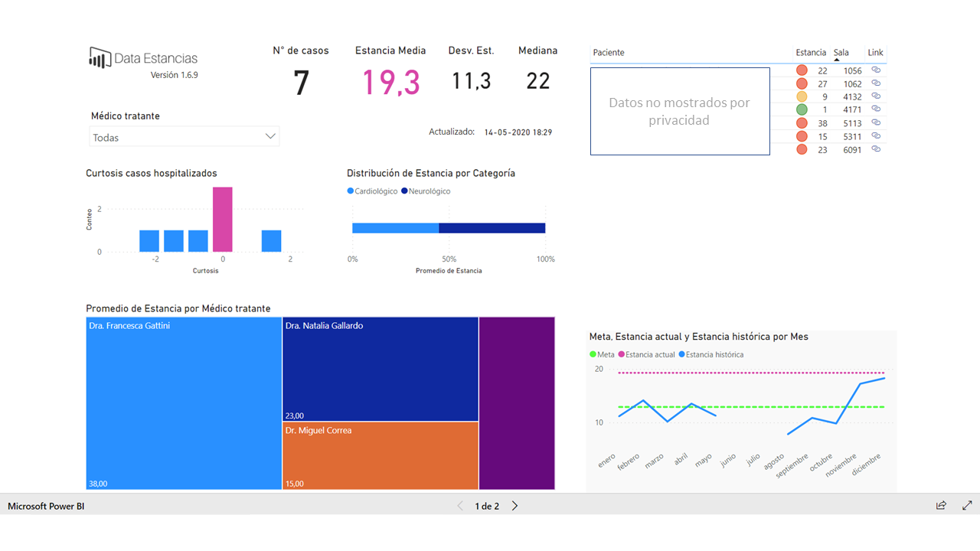Screen dimensions: 980x551
Task: Click the Data Estancias logo icon
Action: tap(100, 57)
